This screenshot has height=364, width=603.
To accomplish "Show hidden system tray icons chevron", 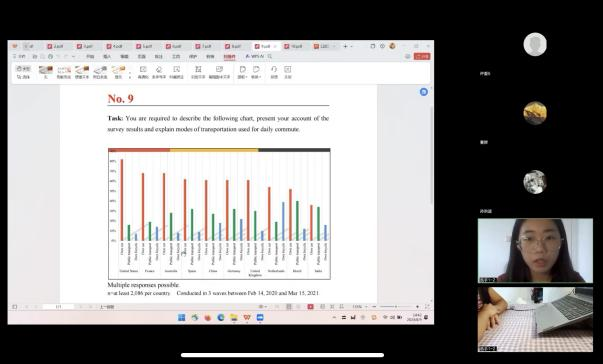I will pyautogui.click(x=334, y=317).
